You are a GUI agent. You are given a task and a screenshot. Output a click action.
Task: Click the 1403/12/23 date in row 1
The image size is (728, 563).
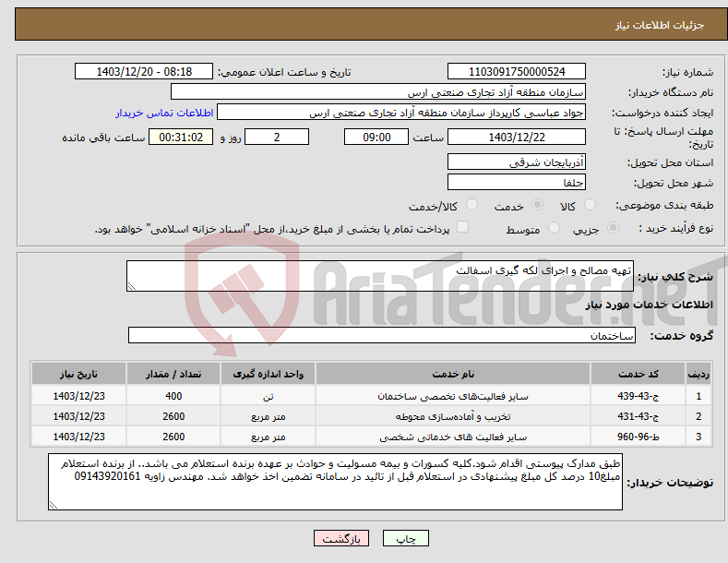79,396
